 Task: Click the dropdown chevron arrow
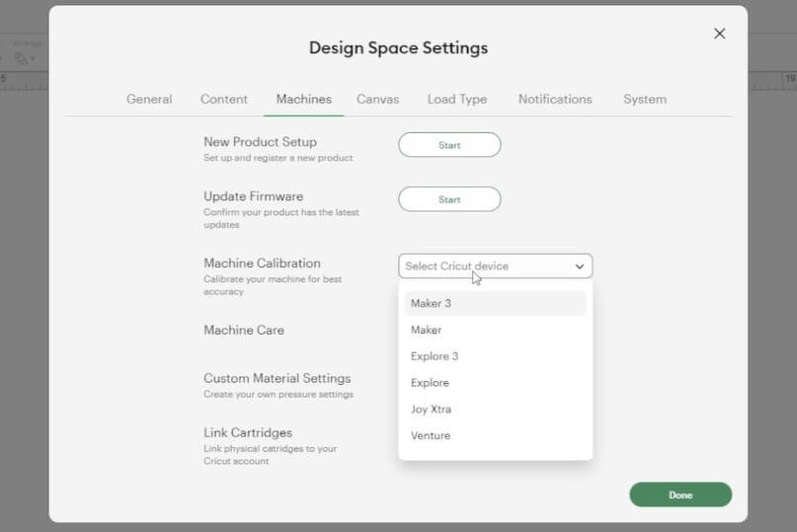coord(579,266)
